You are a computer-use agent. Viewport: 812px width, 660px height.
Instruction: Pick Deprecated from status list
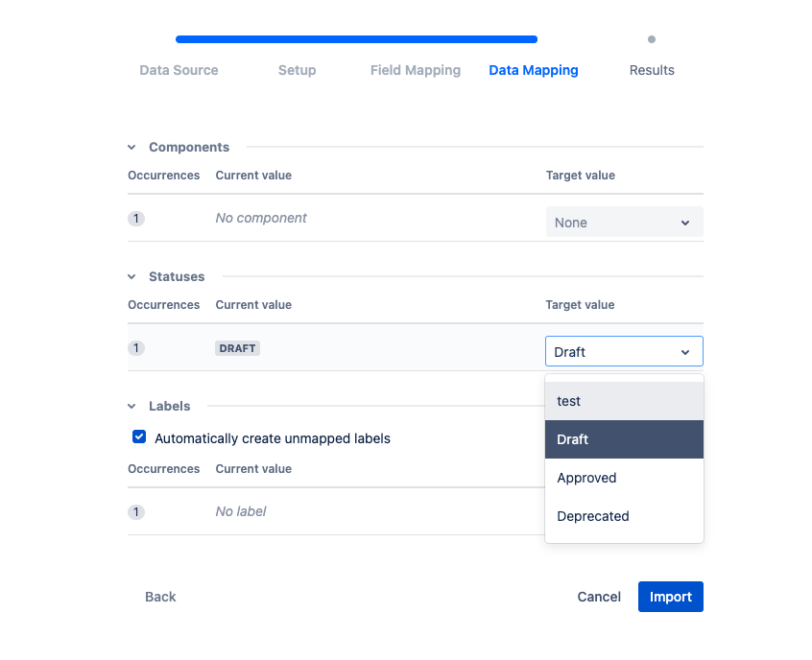point(624,516)
